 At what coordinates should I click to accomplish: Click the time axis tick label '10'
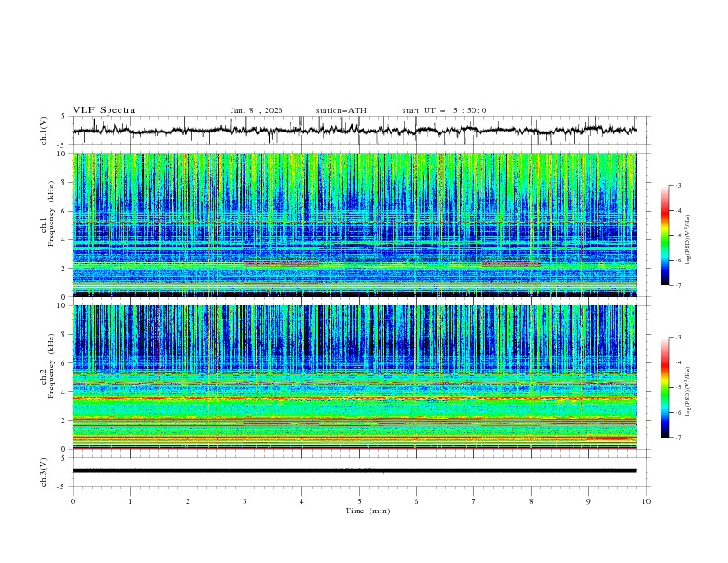click(x=646, y=501)
